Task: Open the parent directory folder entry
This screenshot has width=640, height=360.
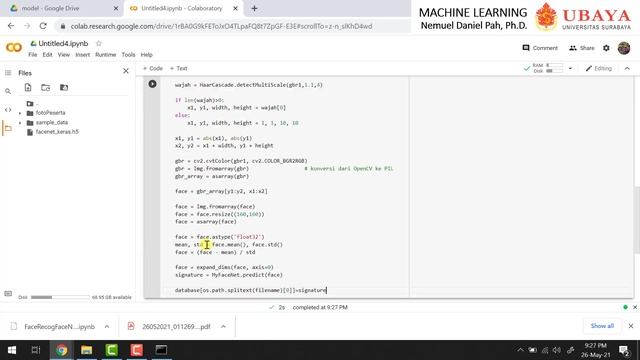Action: (x=33, y=104)
